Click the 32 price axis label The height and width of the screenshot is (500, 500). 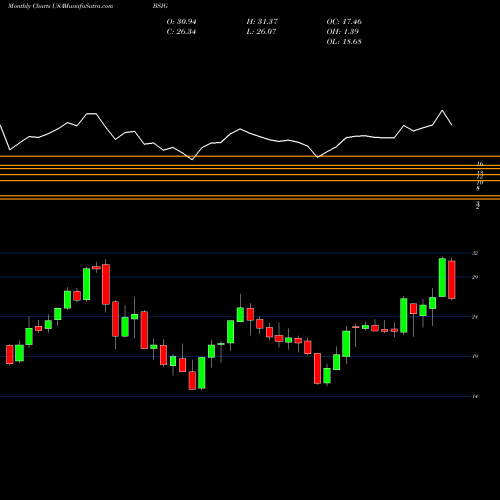tap(475, 253)
